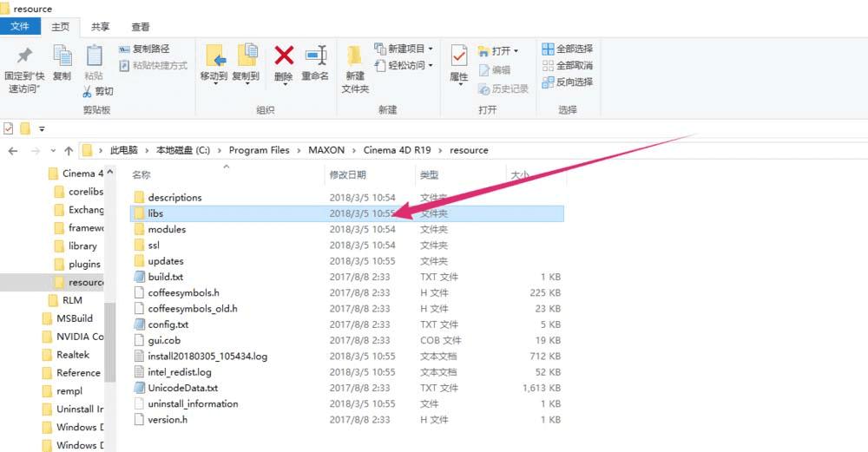Expand chevron after MAXON in address bar
Screen dimensions: 868x452
[354, 150]
